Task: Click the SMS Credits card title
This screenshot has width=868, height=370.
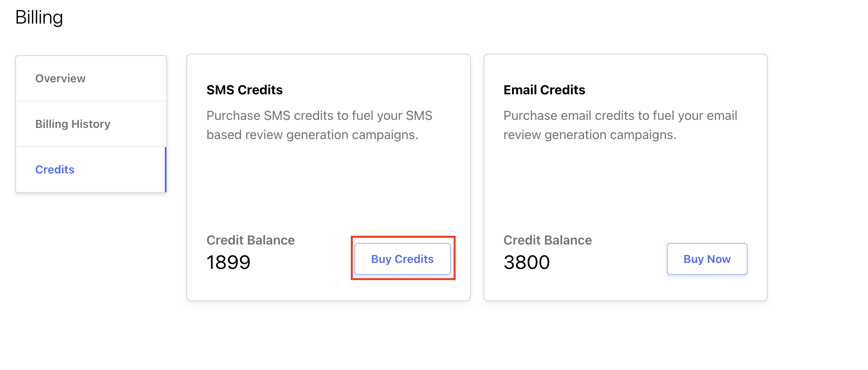Action: click(244, 90)
